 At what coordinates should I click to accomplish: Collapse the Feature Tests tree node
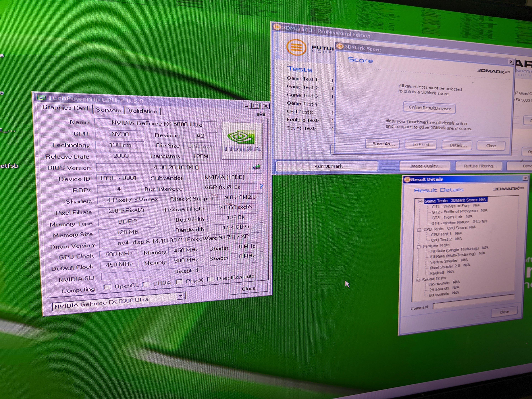click(x=419, y=247)
